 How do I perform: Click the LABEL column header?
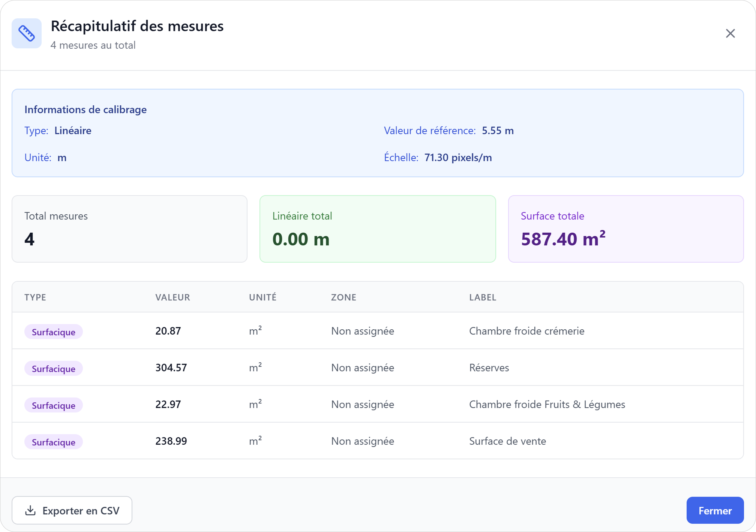[x=483, y=297]
